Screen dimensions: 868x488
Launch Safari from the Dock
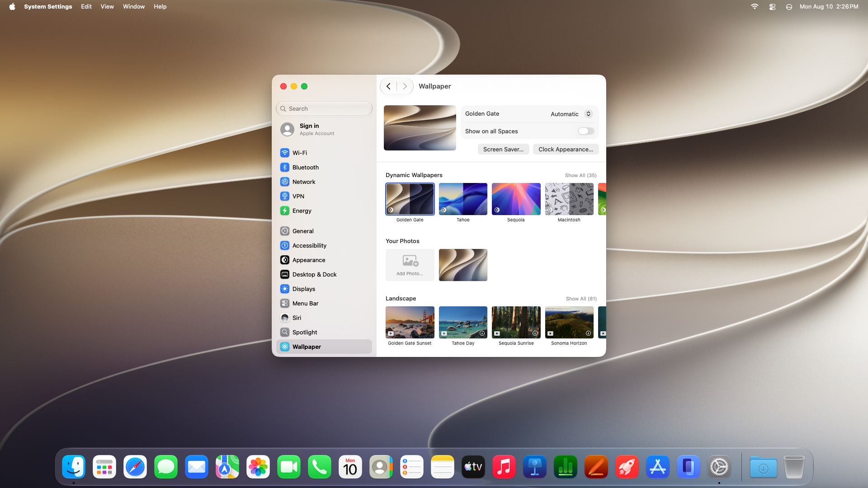tap(135, 467)
